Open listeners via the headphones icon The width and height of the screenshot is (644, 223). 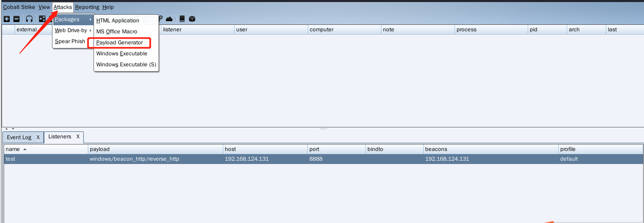pyautogui.click(x=29, y=19)
